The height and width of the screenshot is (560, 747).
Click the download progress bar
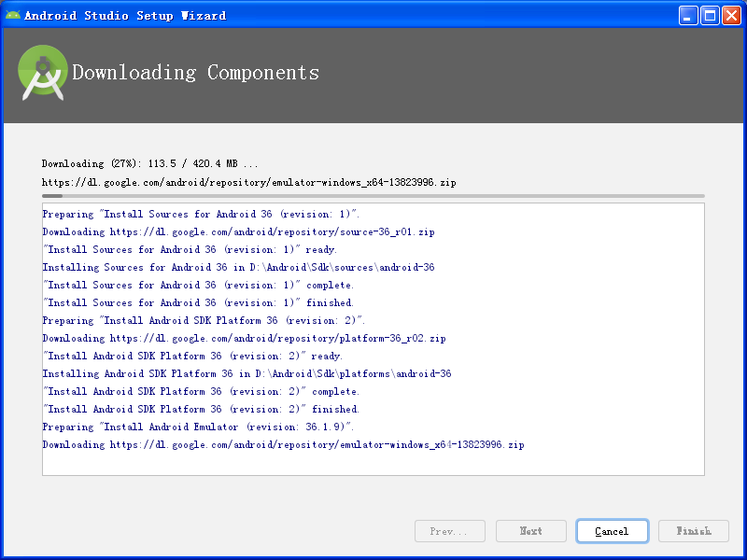tap(373, 196)
